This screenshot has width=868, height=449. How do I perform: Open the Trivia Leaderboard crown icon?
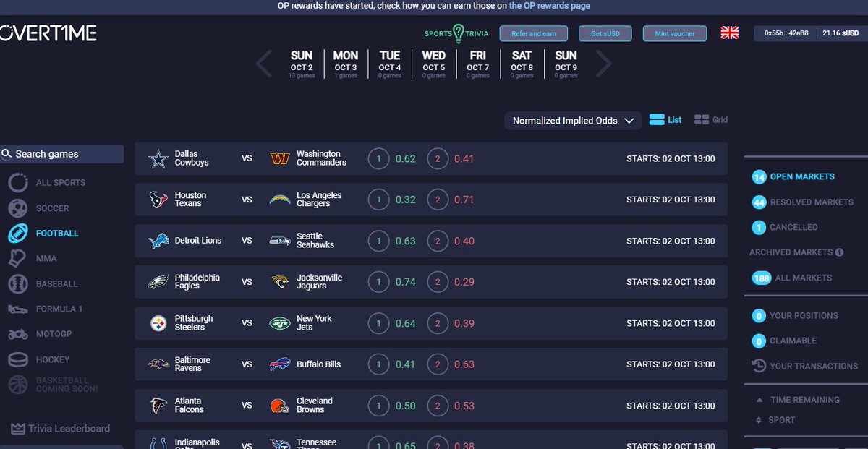[x=18, y=429]
